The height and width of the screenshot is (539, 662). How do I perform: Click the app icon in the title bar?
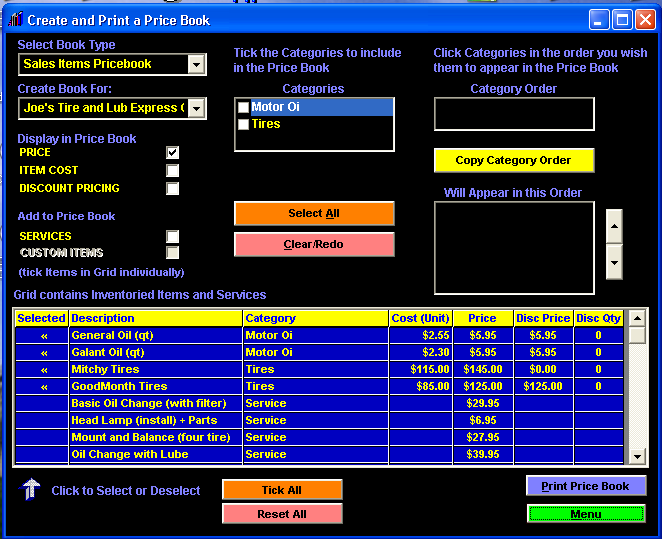click(16, 19)
